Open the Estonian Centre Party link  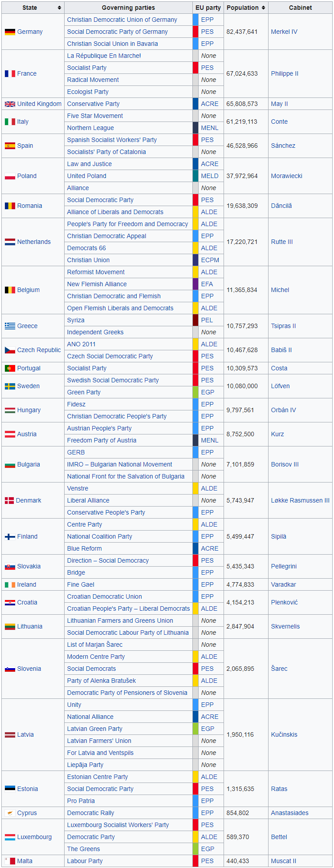[98, 777]
